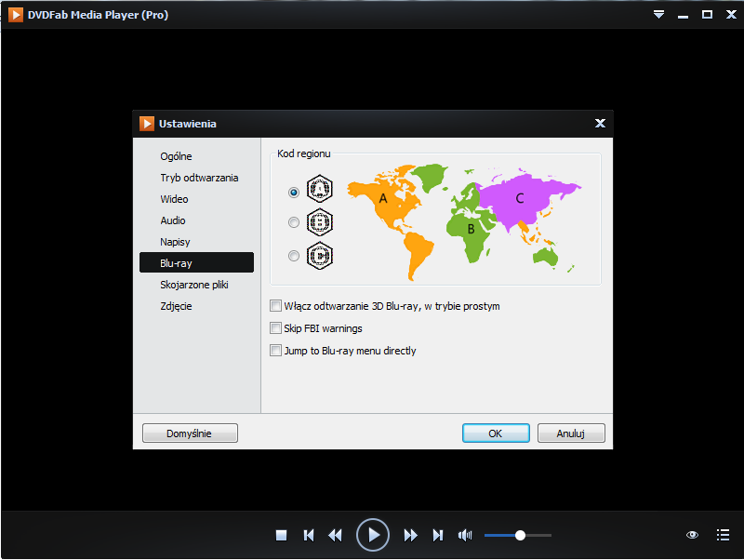This screenshot has width=744, height=560.
Task: Adjust the volume slider
Action: tap(518, 535)
